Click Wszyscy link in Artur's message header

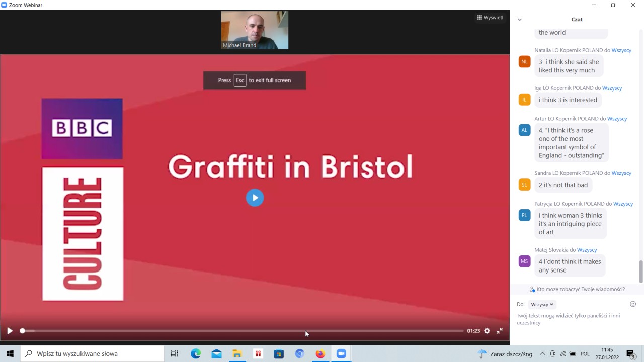pyautogui.click(x=617, y=119)
